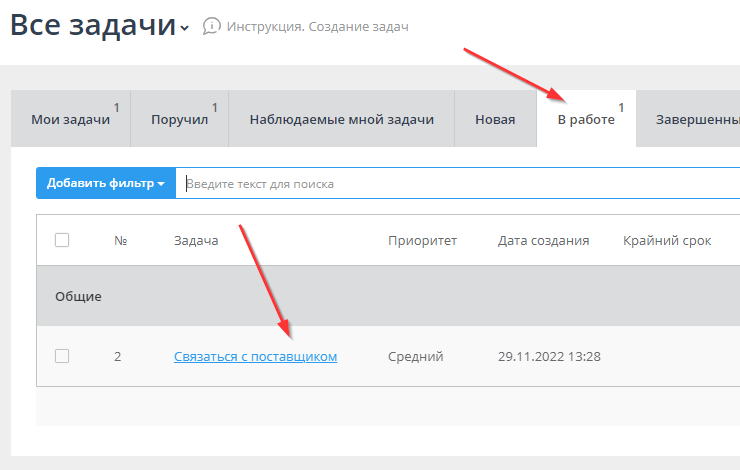Switch to the partially visible "Завершенные" tab

point(696,120)
